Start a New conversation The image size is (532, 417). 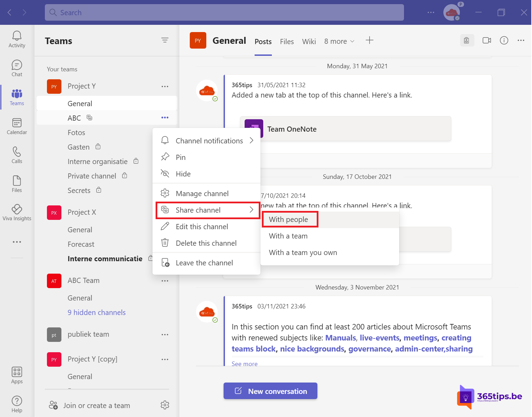click(x=270, y=391)
